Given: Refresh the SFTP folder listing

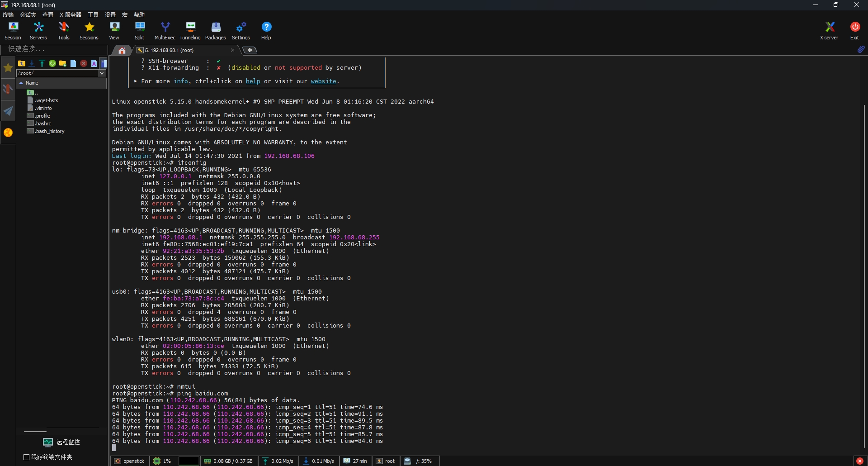Looking at the screenshot, I should tap(52, 63).
